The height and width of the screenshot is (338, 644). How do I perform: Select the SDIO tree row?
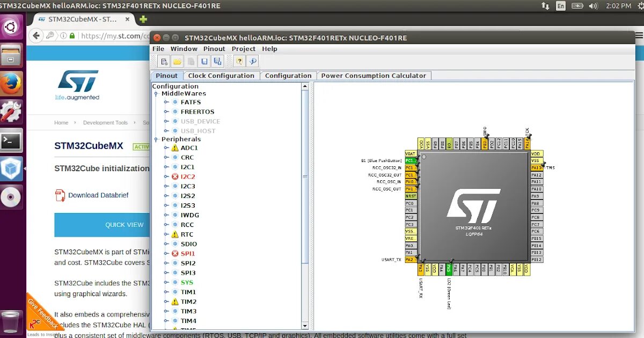(188, 244)
